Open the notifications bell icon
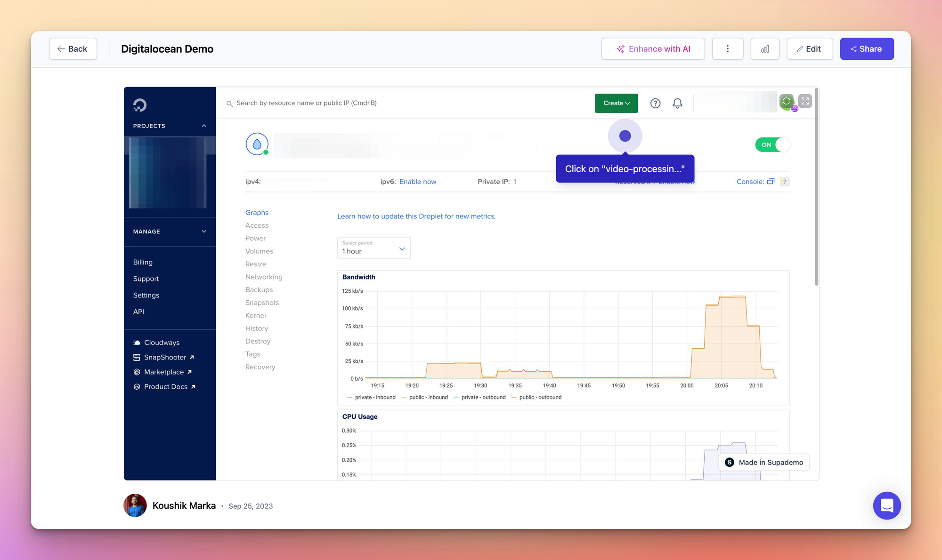The image size is (942, 560). coord(677,103)
